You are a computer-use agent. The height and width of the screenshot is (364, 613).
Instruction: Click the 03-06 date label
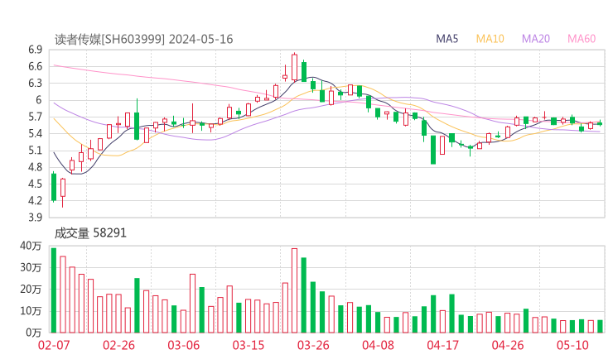[183, 345]
